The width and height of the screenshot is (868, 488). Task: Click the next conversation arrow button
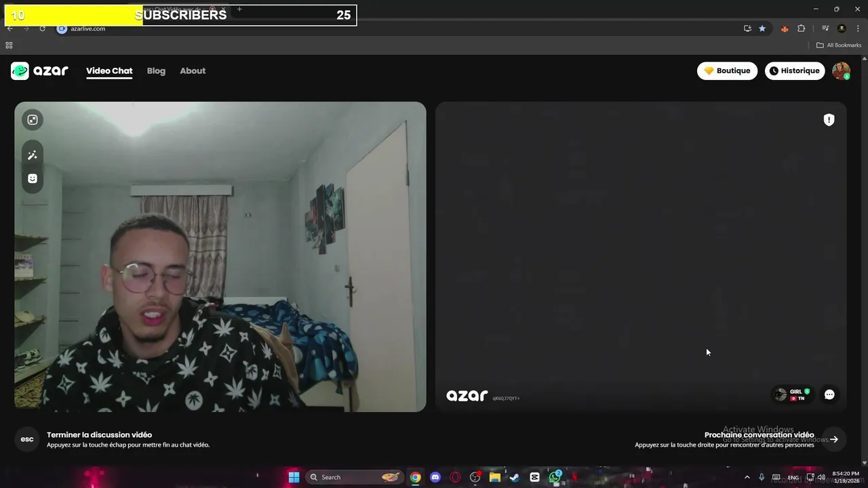tap(834, 439)
